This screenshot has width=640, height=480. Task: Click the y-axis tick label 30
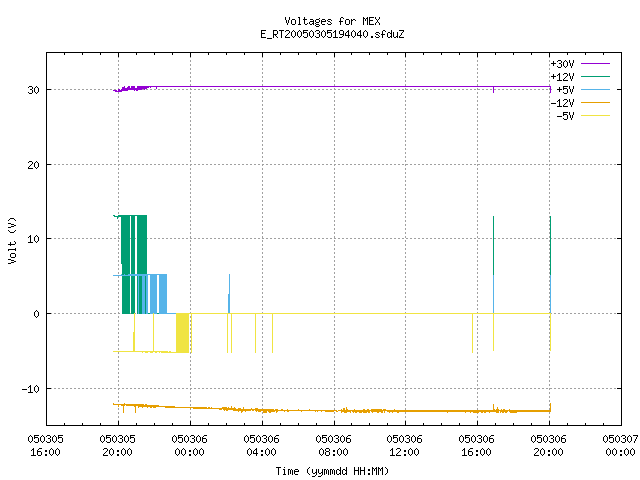(33, 90)
